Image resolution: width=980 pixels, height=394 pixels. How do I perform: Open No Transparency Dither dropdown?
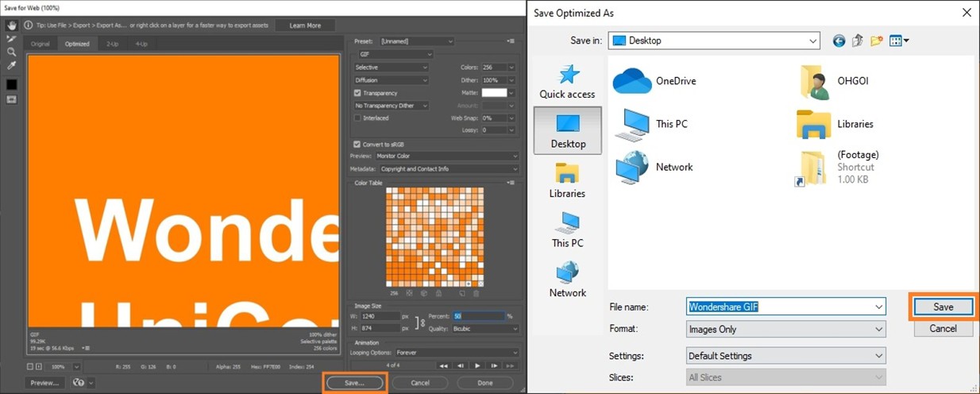[x=392, y=106]
